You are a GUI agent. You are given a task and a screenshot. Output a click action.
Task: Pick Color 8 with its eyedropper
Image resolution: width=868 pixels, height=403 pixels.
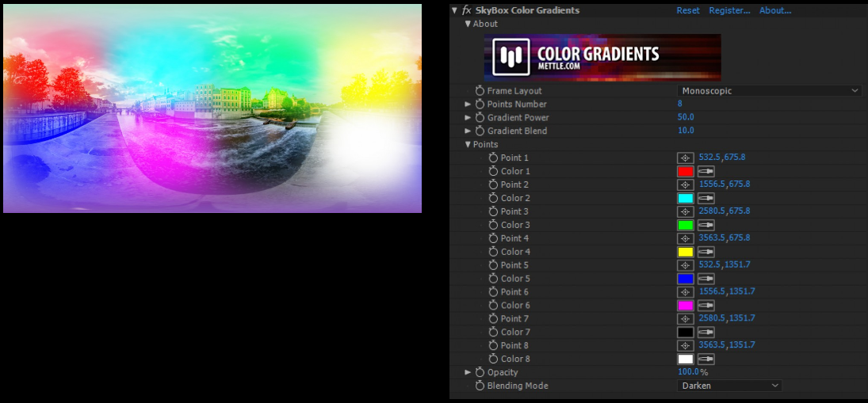705,359
